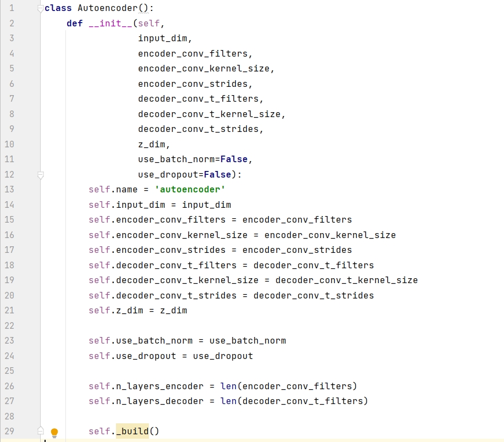Click the highlighted _build call
The height and width of the screenshot is (442, 504).
coord(132,431)
